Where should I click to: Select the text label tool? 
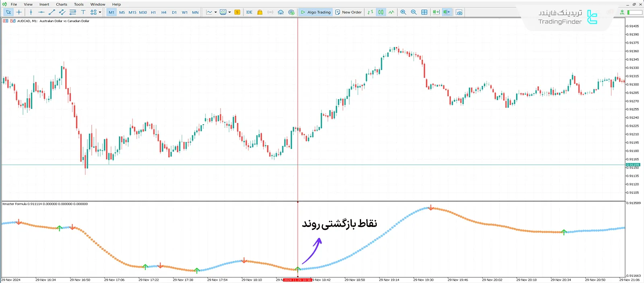(83, 12)
